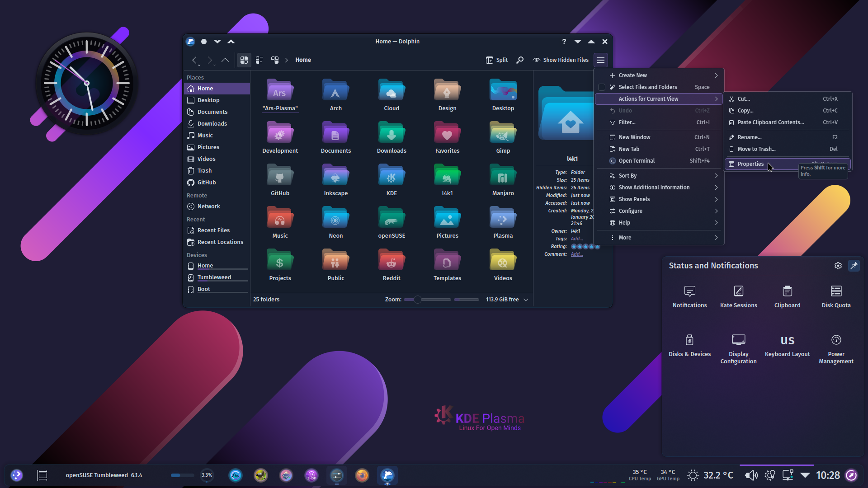
Task: Toggle Split view in Dolphin
Action: (x=497, y=60)
